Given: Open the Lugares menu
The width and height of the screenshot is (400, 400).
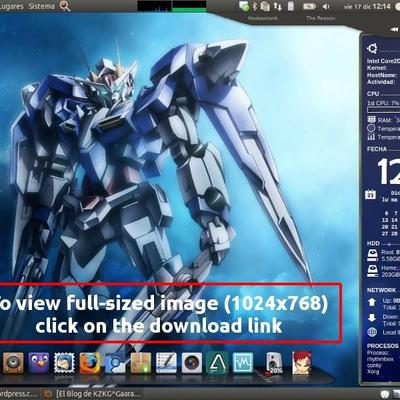Looking at the screenshot, I should 11,6.
